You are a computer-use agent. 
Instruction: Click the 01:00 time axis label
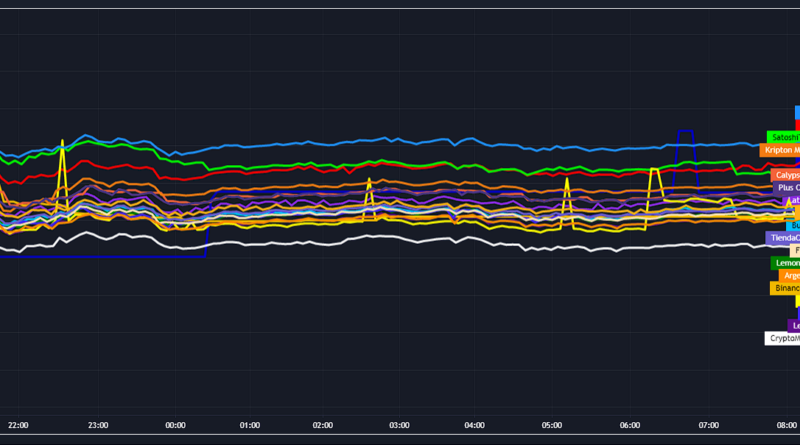tap(250, 425)
